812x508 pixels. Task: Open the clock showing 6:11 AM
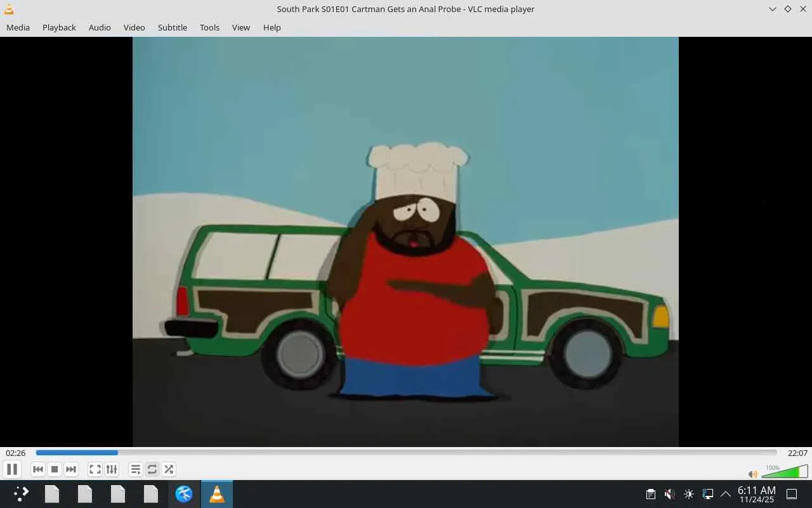click(x=756, y=494)
